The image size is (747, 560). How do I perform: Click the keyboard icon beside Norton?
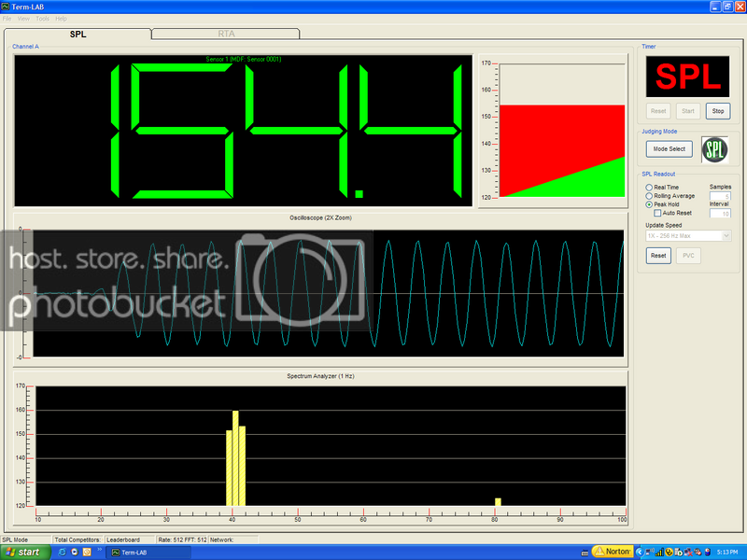[x=585, y=553]
